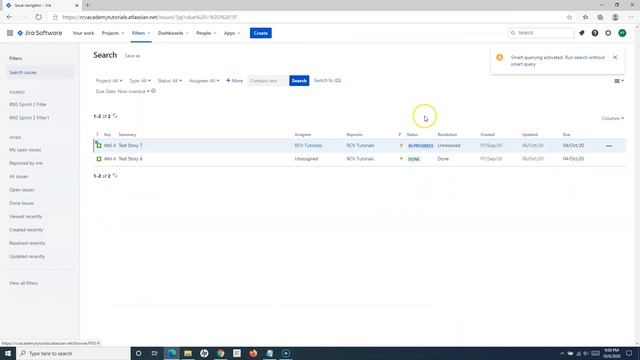Screen dimensions: 640x360
Task: Refresh results next to top 1-2 of 2
Action: [115, 116]
